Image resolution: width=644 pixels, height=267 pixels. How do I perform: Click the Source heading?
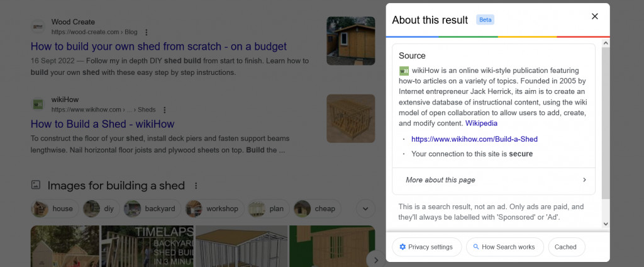pos(412,55)
